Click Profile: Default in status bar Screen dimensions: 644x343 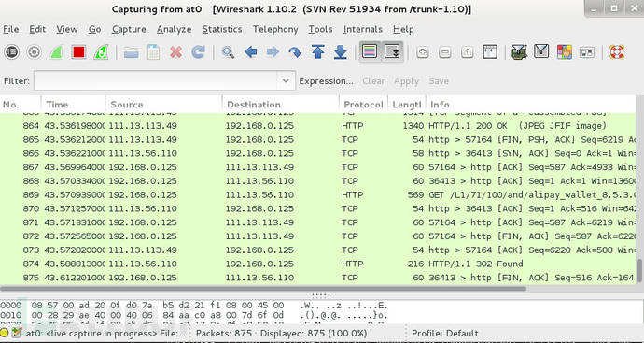(x=445, y=333)
